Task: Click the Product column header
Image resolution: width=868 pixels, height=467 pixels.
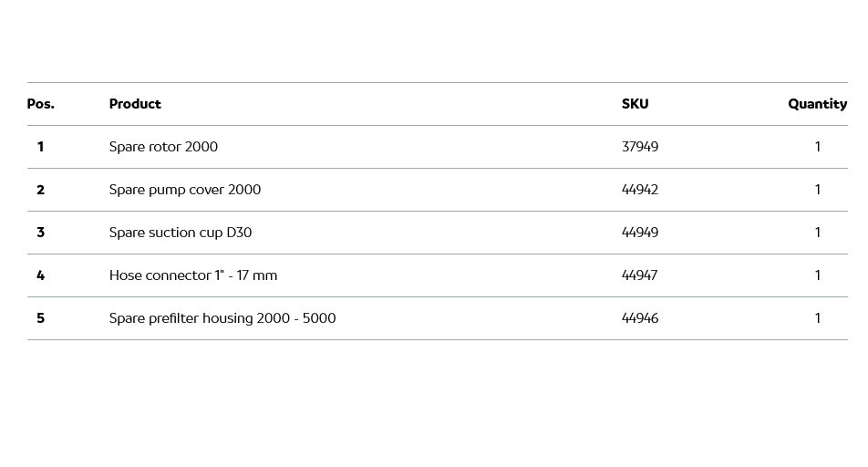Action: [135, 104]
